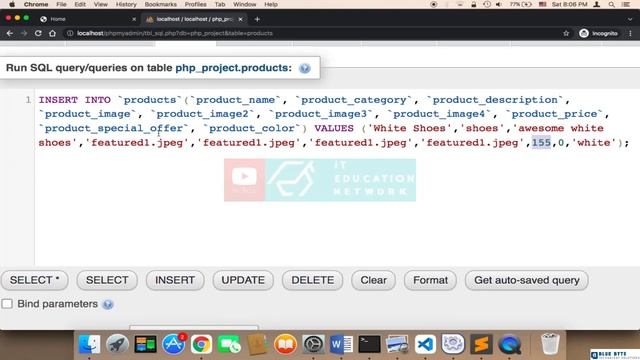Open Finder from the dock
The height and width of the screenshot is (360, 640).
coord(89,344)
